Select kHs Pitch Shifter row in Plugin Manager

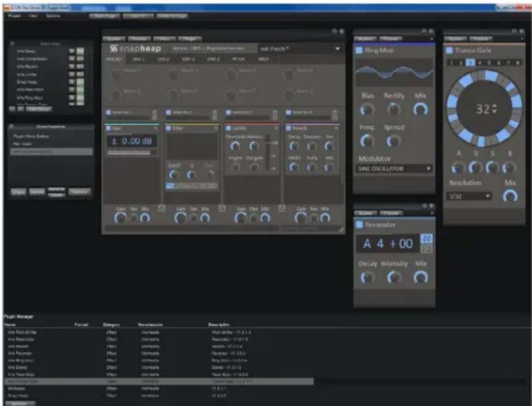[159, 332]
